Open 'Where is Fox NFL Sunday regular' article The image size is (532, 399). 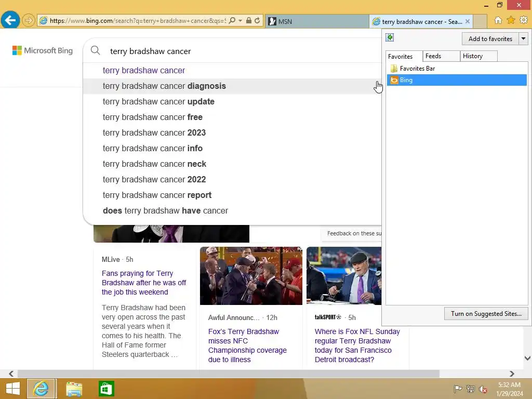coord(357,345)
